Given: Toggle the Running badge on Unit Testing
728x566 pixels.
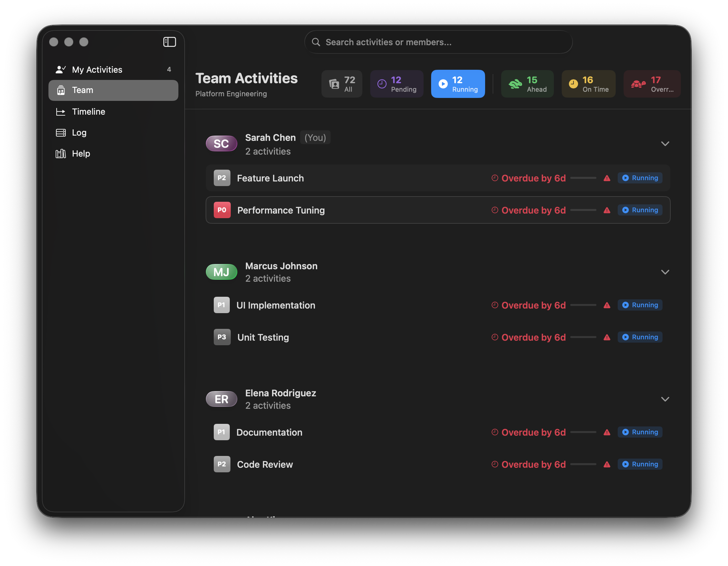Looking at the screenshot, I should click(640, 337).
